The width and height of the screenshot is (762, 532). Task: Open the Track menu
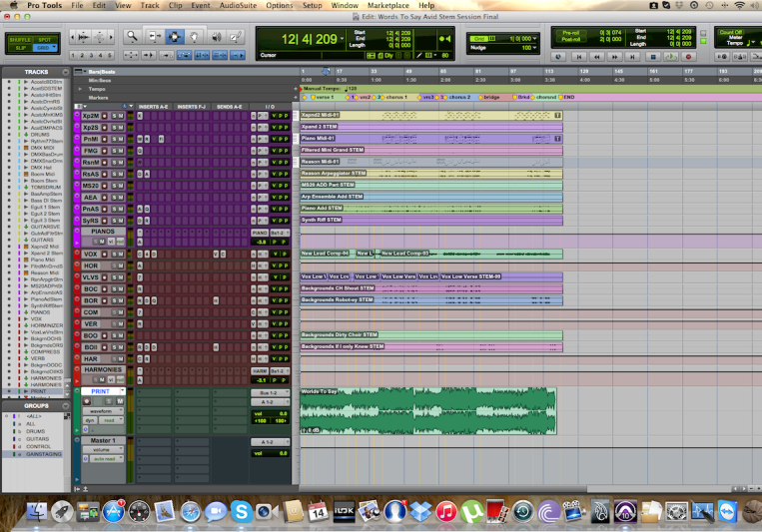coord(150,5)
